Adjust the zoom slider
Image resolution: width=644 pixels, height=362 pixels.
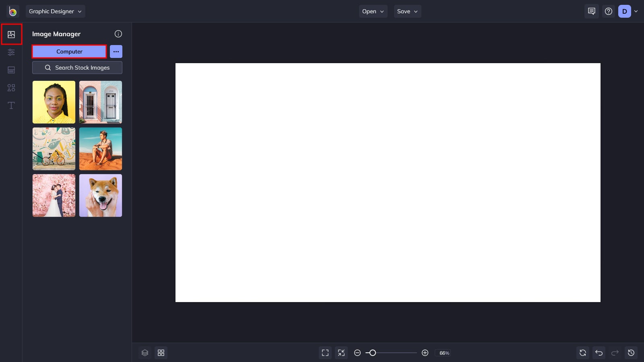373,353
